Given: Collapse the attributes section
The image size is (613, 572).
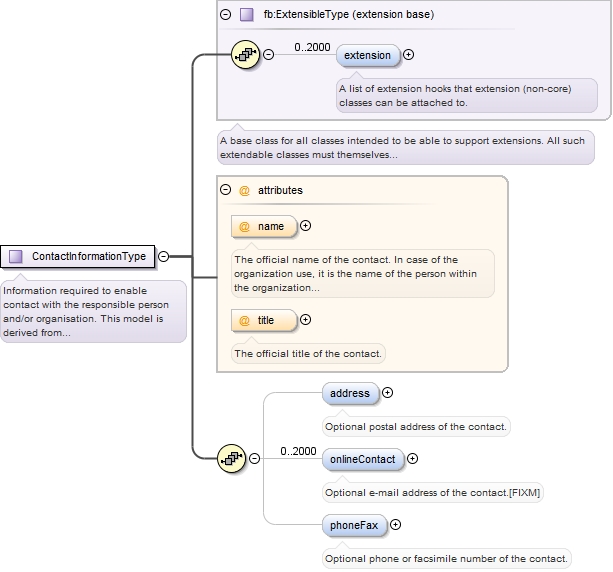Looking at the screenshot, I should coord(226,190).
